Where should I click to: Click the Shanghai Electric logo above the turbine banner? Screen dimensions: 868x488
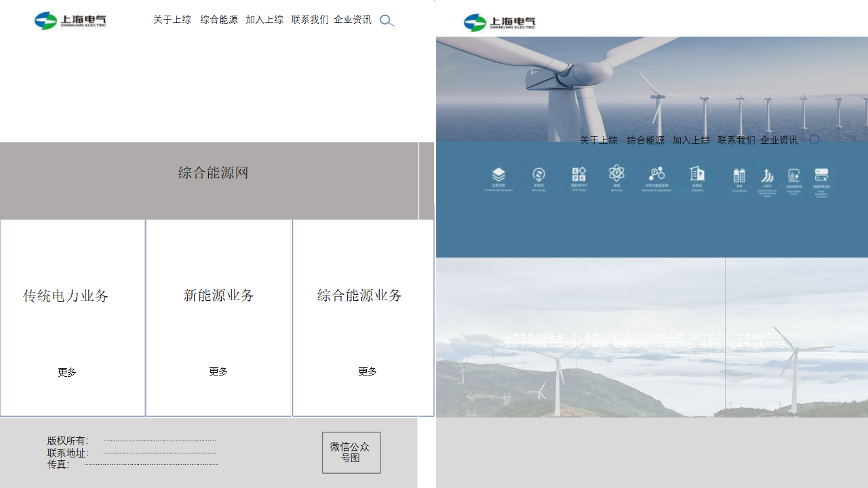[x=500, y=22]
